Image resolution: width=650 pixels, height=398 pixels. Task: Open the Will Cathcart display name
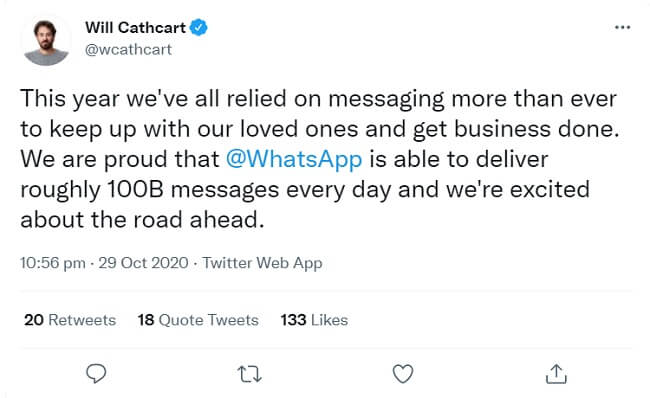[x=136, y=27]
